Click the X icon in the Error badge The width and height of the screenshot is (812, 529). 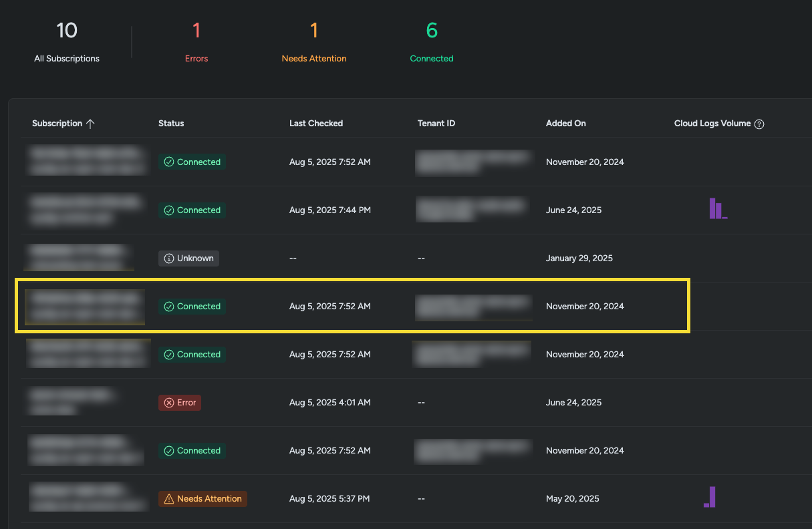tap(168, 403)
